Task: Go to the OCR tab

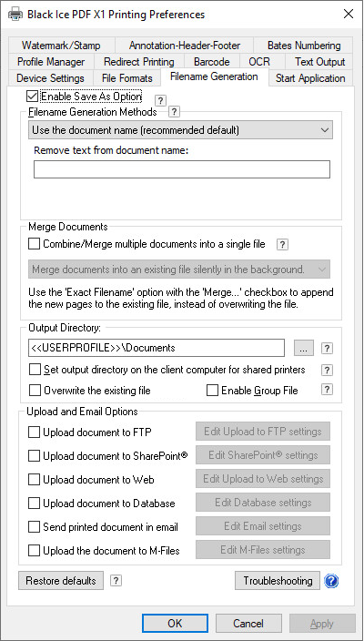Action: (259, 62)
